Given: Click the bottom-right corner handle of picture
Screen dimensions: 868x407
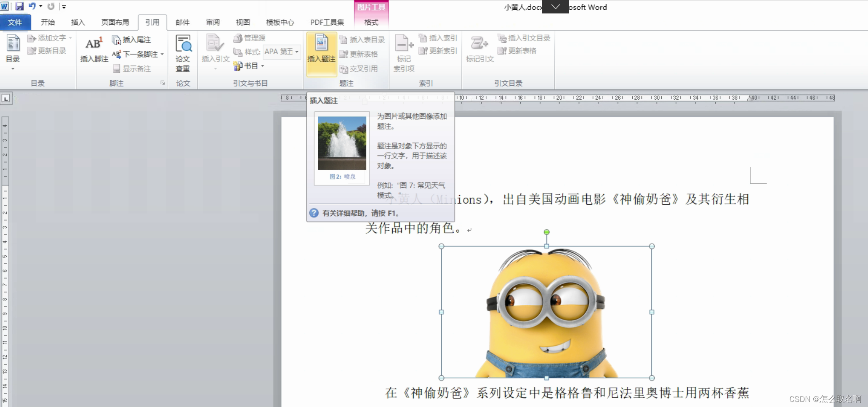Looking at the screenshot, I should coord(652,378).
